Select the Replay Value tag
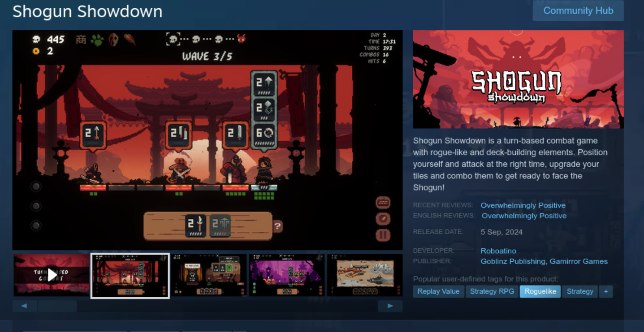The height and width of the screenshot is (332, 644). pyautogui.click(x=438, y=291)
